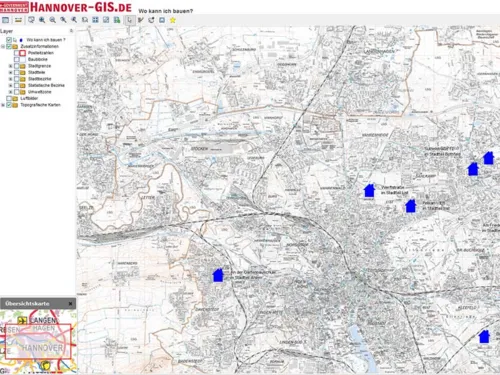Click the Stadtgrenze folder icon
The image size is (500, 375).
pyautogui.click(x=23, y=66)
